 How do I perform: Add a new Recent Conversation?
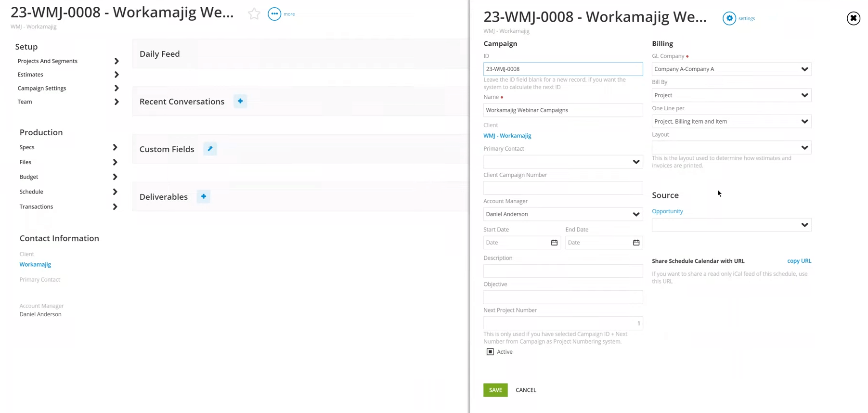tap(240, 101)
